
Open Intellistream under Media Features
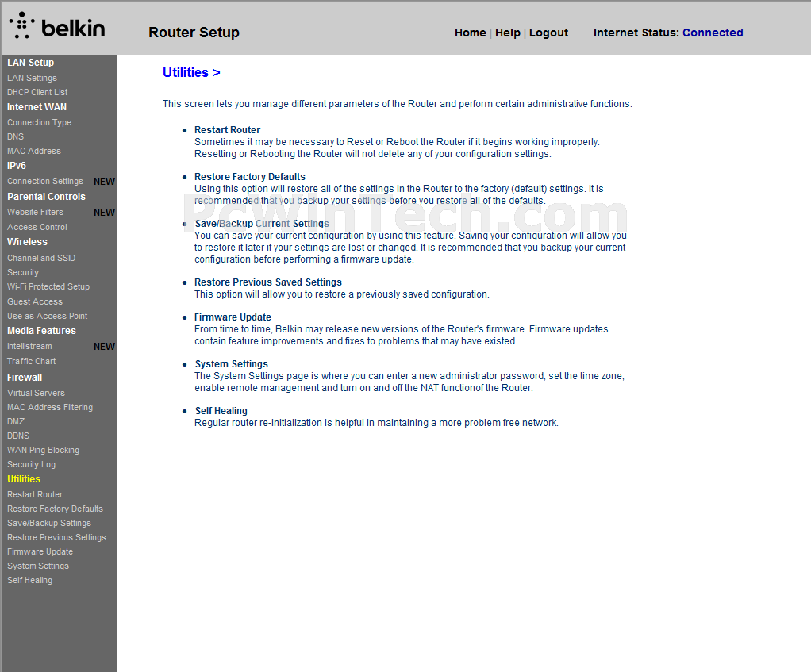tap(29, 347)
